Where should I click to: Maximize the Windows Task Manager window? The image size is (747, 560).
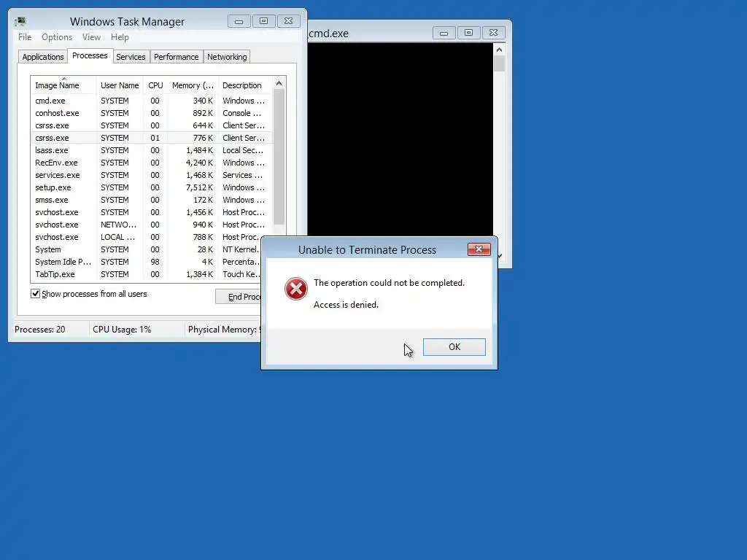[x=263, y=21]
